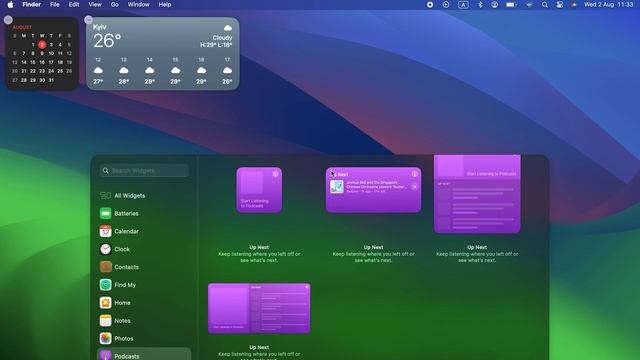The height and width of the screenshot is (360, 640).
Task: Add the medium Up Next Podcasts widget
Action: coord(373,190)
